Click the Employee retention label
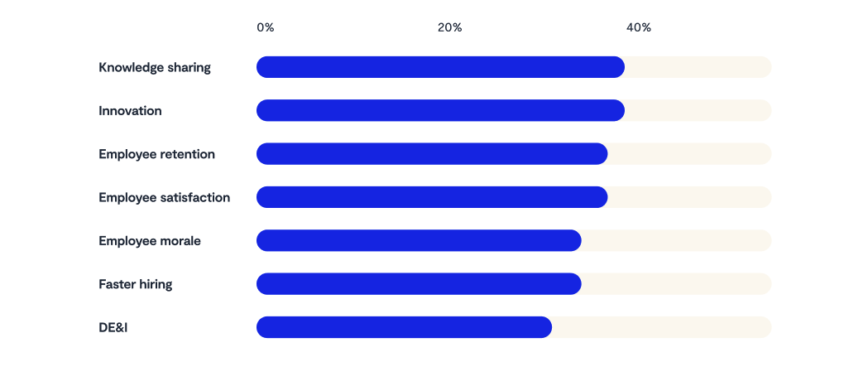This screenshot has width=868, height=391. pos(156,154)
